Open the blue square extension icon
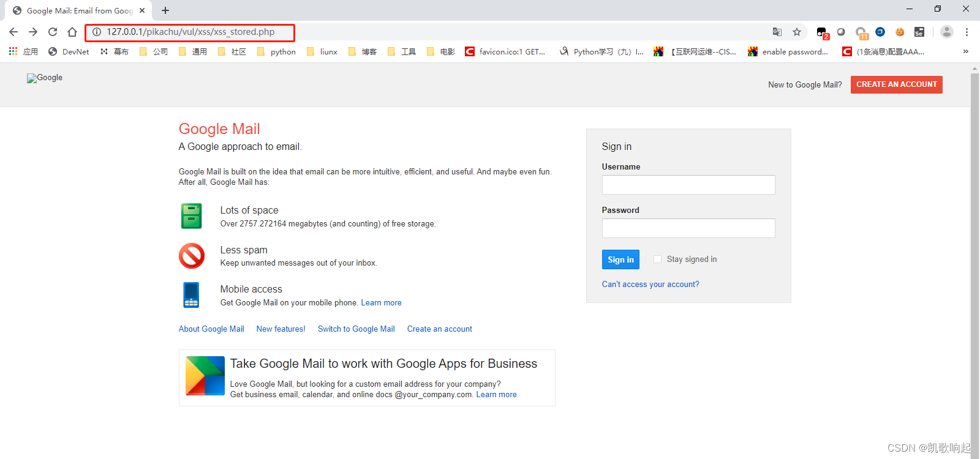 click(880, 32)
